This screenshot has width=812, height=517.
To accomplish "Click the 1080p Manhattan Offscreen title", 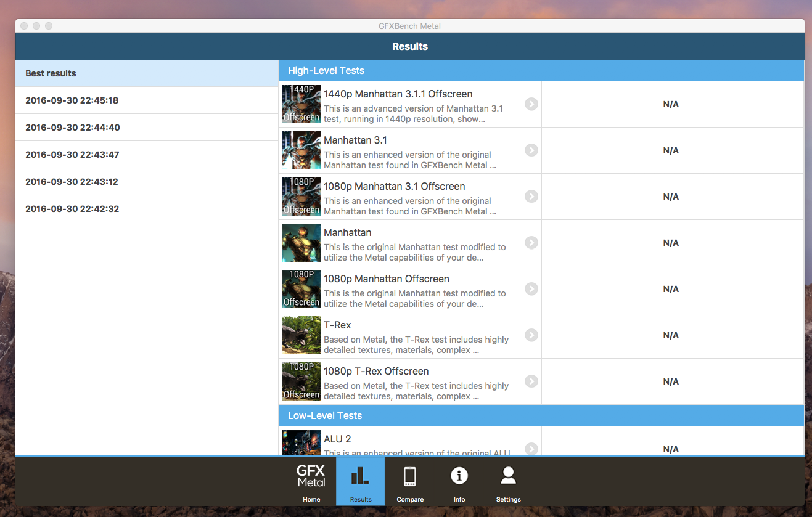I will 387,279.
